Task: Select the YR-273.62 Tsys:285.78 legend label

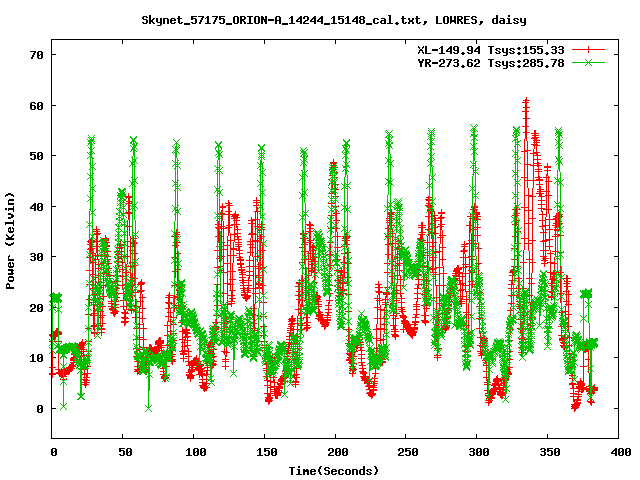Action: coord(491,63)
